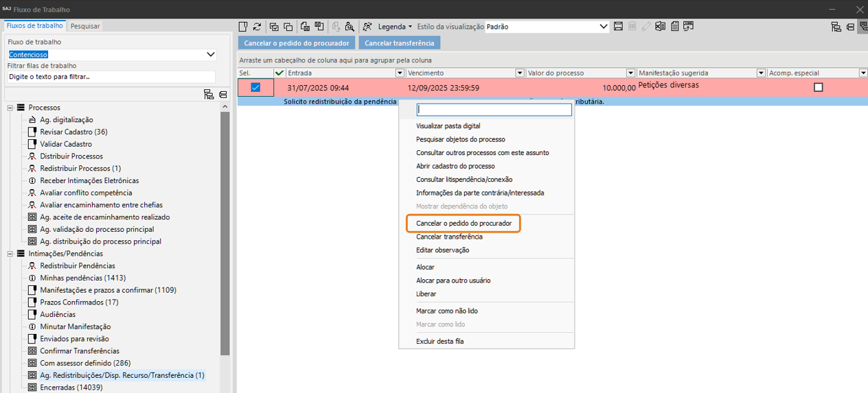
Task: Click the blue Cancelar transferência button
Action: (x=399, y=43)
